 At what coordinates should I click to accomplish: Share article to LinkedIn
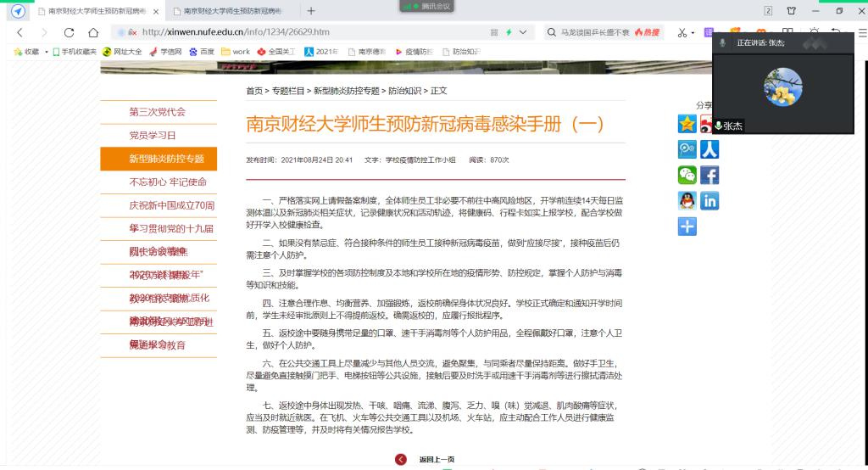709,201
